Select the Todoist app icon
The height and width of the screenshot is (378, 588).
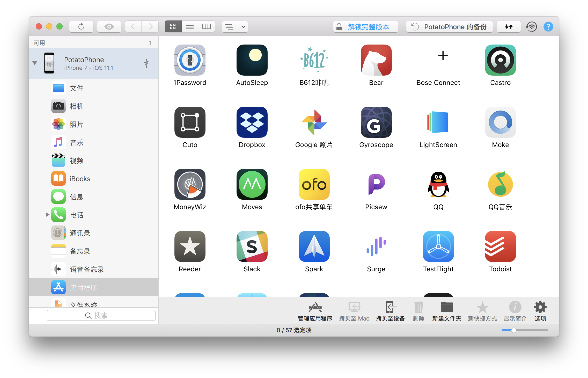[x=500, y=246]
